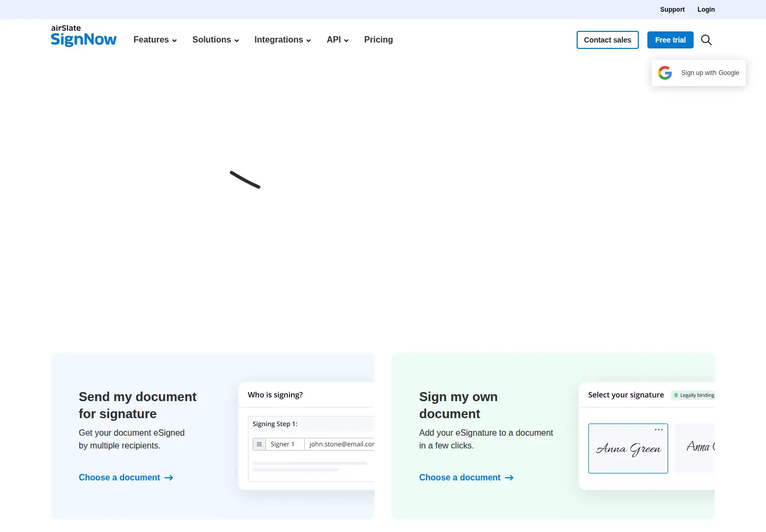The image size is (766, 532).
Task: Choose a document under Sign my own document
Action: pyautogui.click(x=467, y=478)
